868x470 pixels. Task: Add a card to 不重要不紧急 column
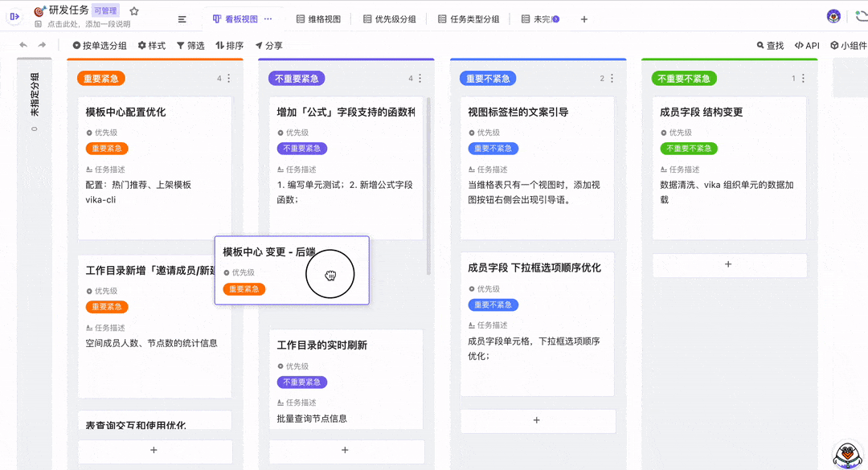(x=729, y=264)
